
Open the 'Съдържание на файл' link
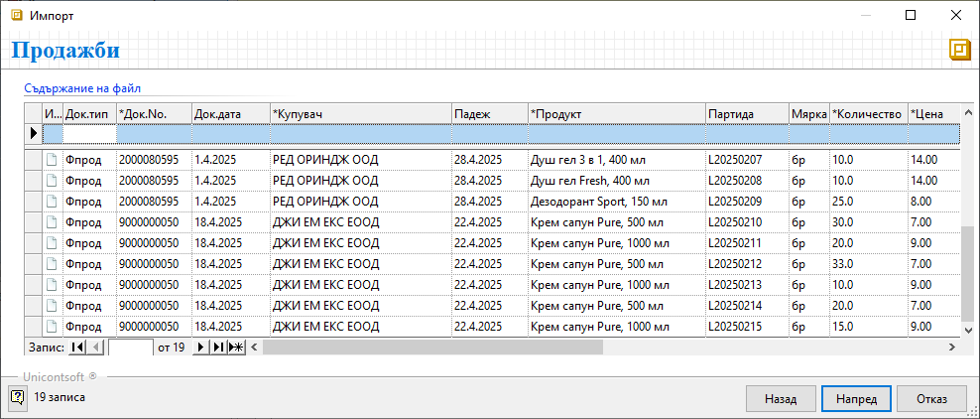(x=88, y=88)
